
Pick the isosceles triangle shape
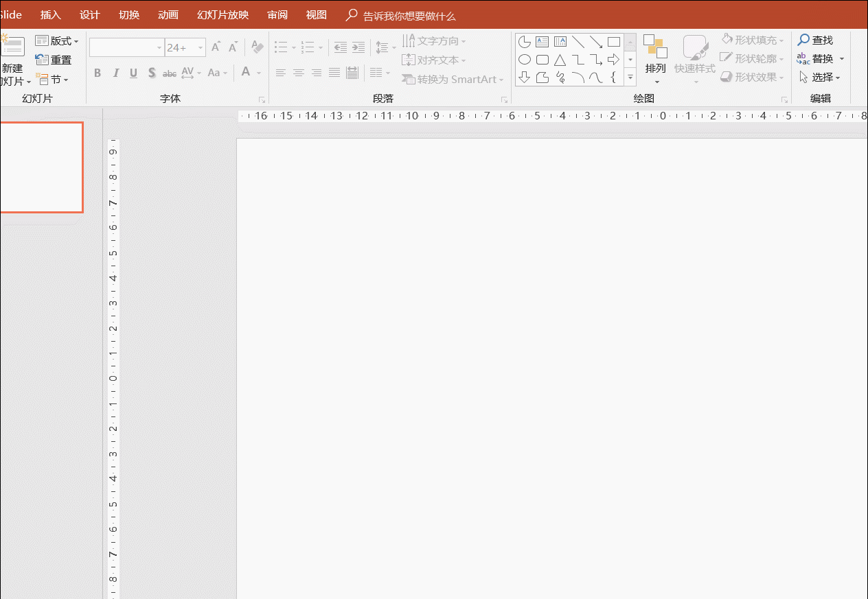[560, 60]
